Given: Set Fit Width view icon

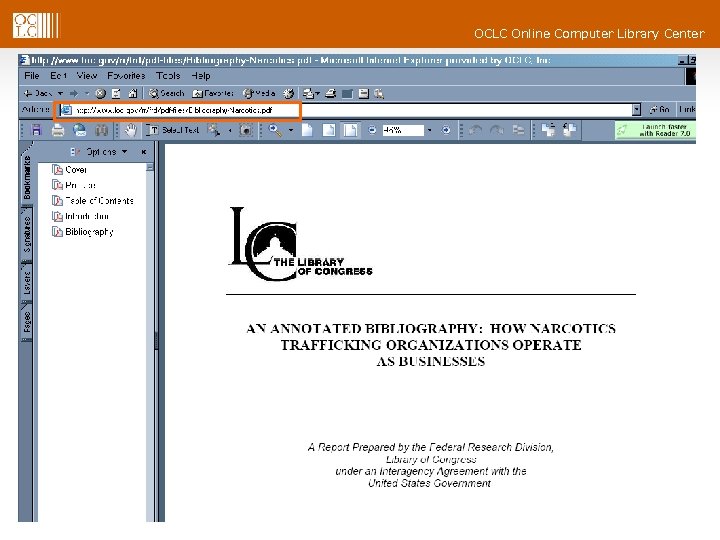Looking at the screenshot, I should click(x=350, y=130).
